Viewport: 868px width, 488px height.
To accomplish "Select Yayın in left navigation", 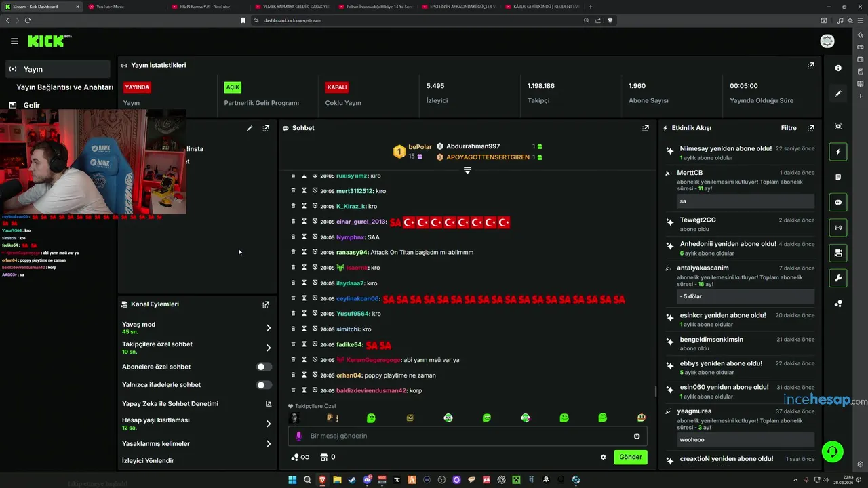I will click(x=58, y=69).
